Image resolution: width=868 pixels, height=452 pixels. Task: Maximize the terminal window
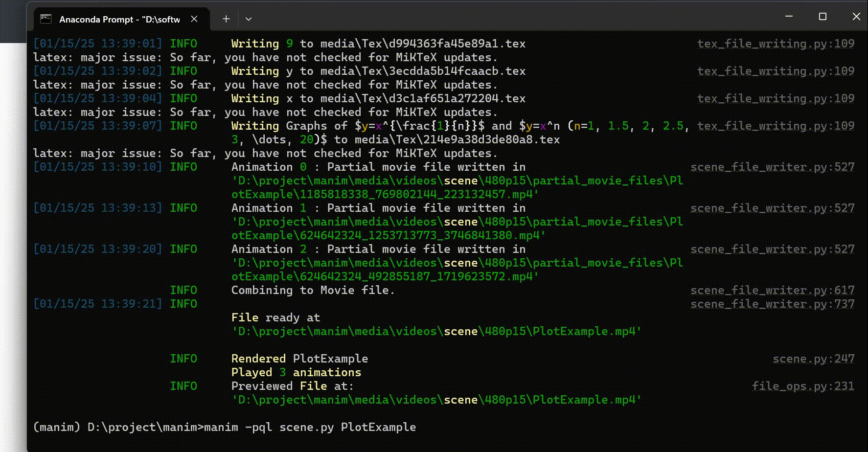(822, 17)
